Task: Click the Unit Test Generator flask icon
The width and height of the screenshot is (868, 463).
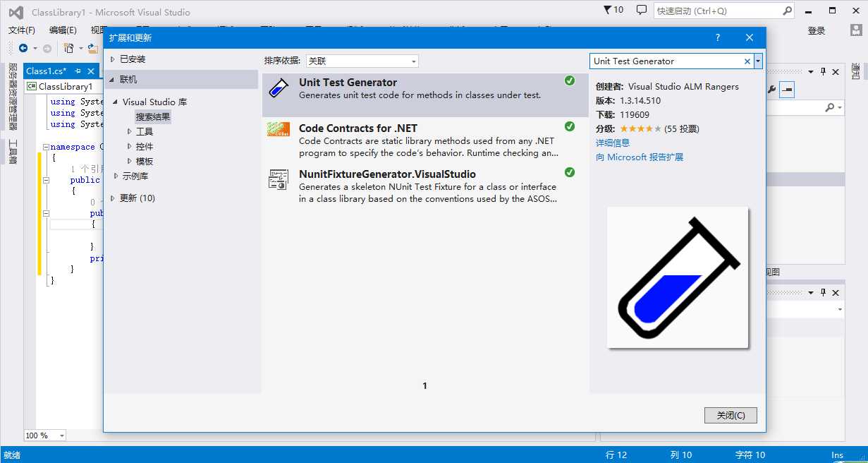Action: pyautogui.click(x=279, y=89)
